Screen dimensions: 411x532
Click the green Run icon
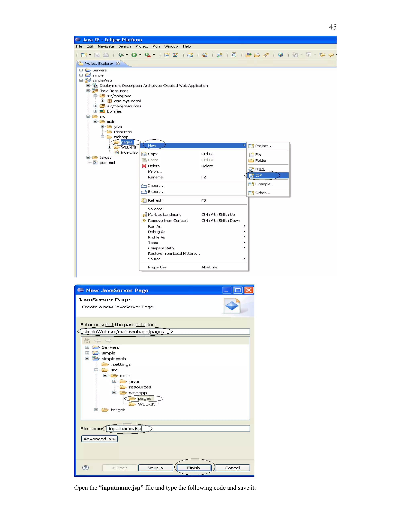(x=134, y=55)
